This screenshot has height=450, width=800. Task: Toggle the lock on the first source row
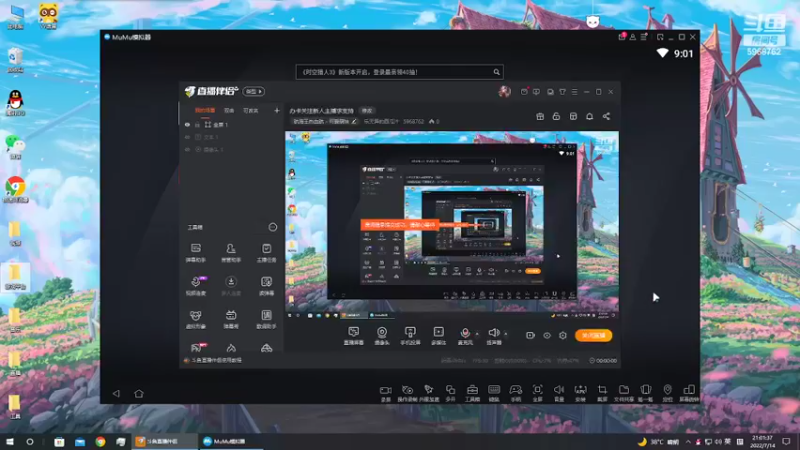[x=197, y=125]
